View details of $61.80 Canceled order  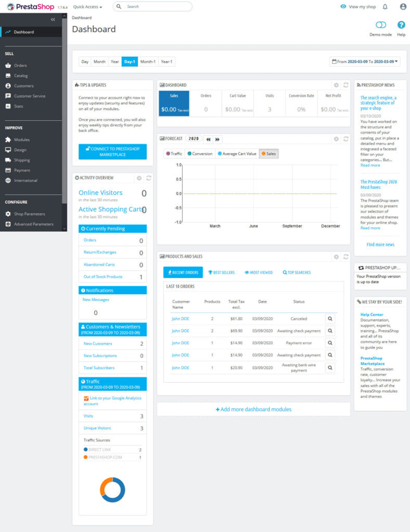point(330,318)
